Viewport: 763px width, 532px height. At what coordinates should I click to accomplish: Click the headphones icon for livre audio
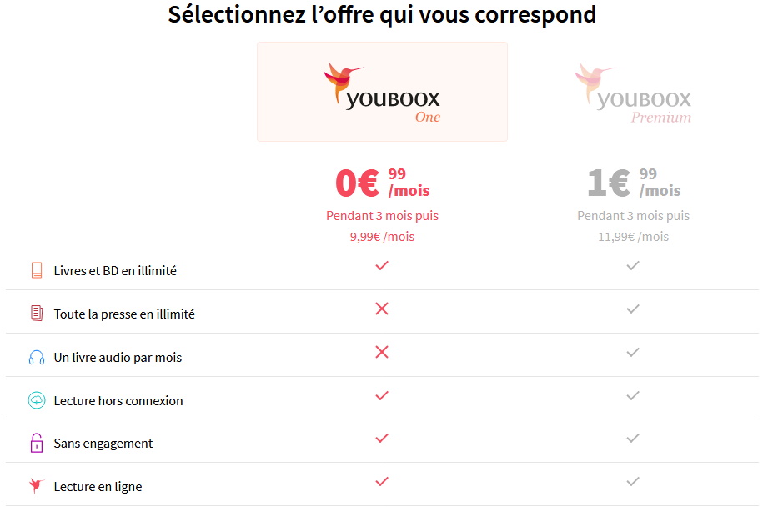(x=37, y=357)
